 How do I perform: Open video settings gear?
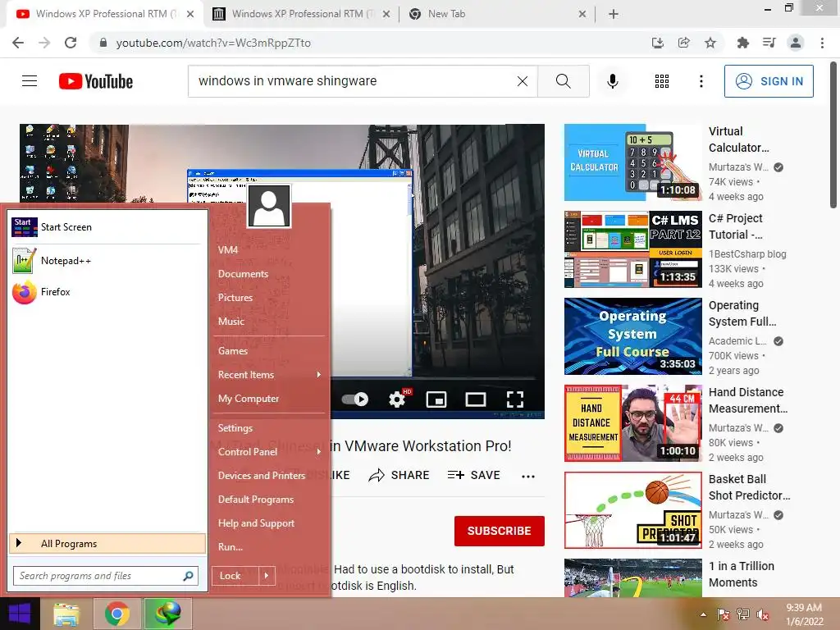coord(397,399)
